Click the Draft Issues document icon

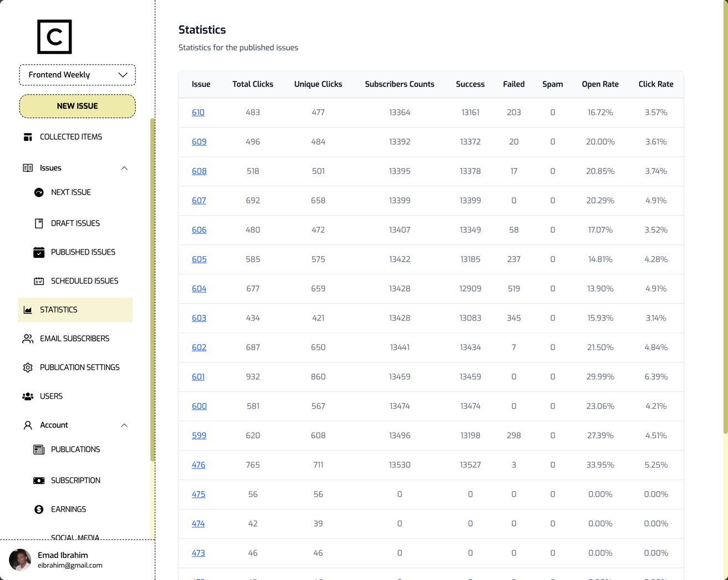pos(39,223)
